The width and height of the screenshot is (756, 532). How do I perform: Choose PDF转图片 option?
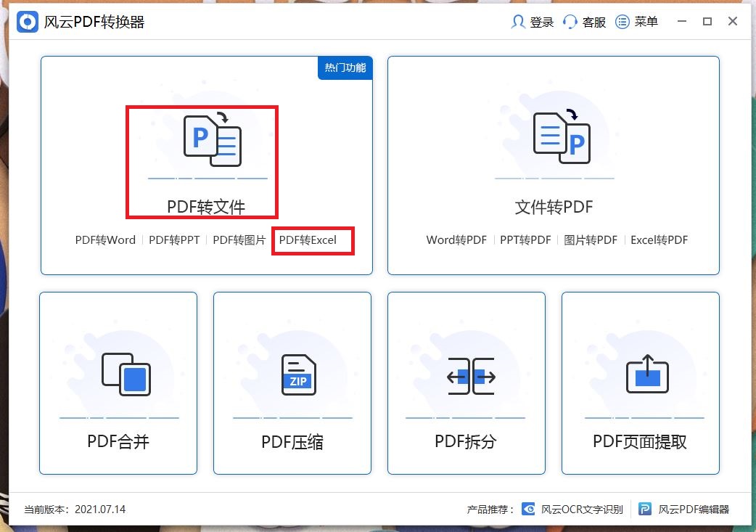pos(239,240)
